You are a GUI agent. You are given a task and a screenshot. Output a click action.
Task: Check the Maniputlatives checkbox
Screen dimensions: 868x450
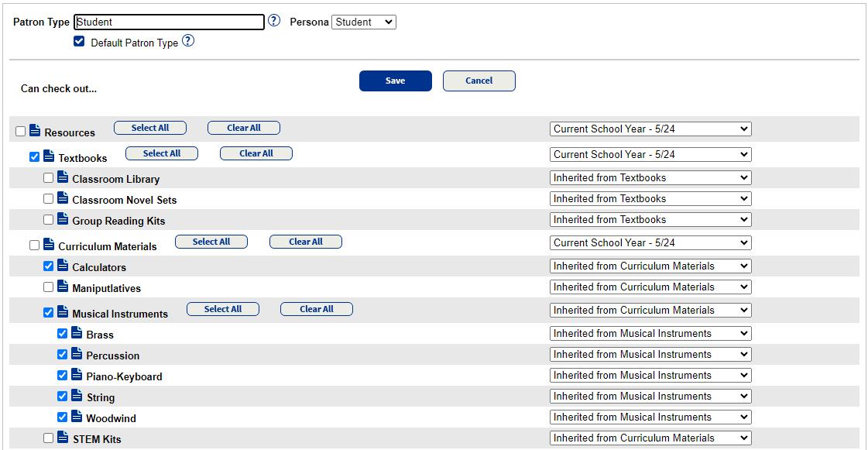coord(49,287)
